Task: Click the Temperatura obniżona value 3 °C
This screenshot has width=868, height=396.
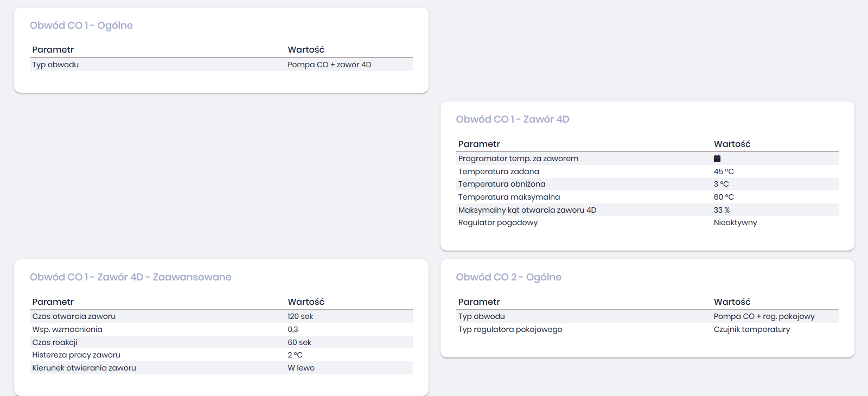Action: click(x=721, y=184)
